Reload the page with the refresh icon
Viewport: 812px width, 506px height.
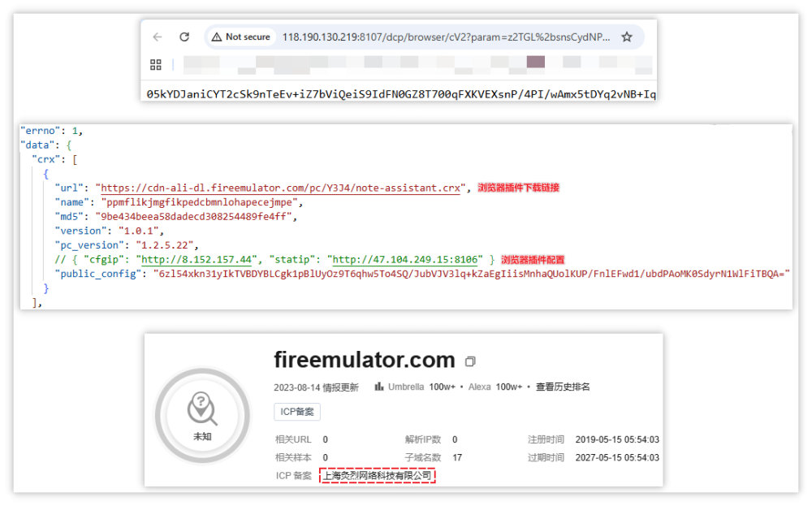(x=184, y=37)
